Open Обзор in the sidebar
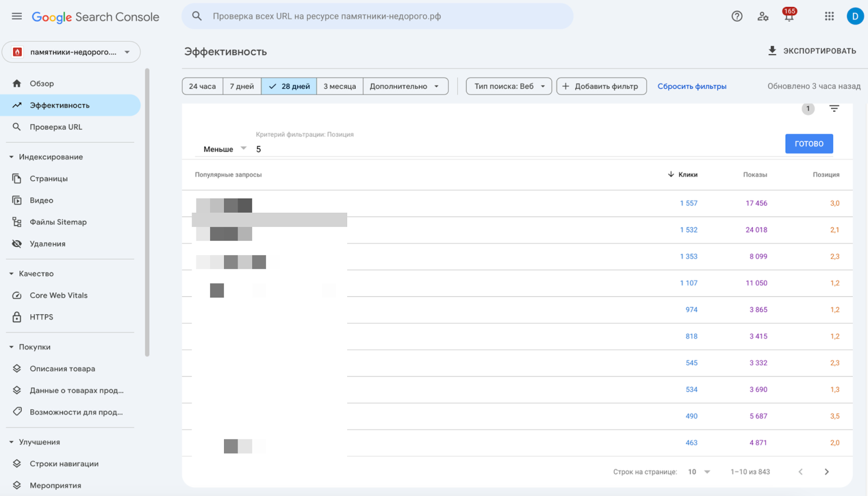The width and height of the screenshot is (868, 496). click(41, 83)
